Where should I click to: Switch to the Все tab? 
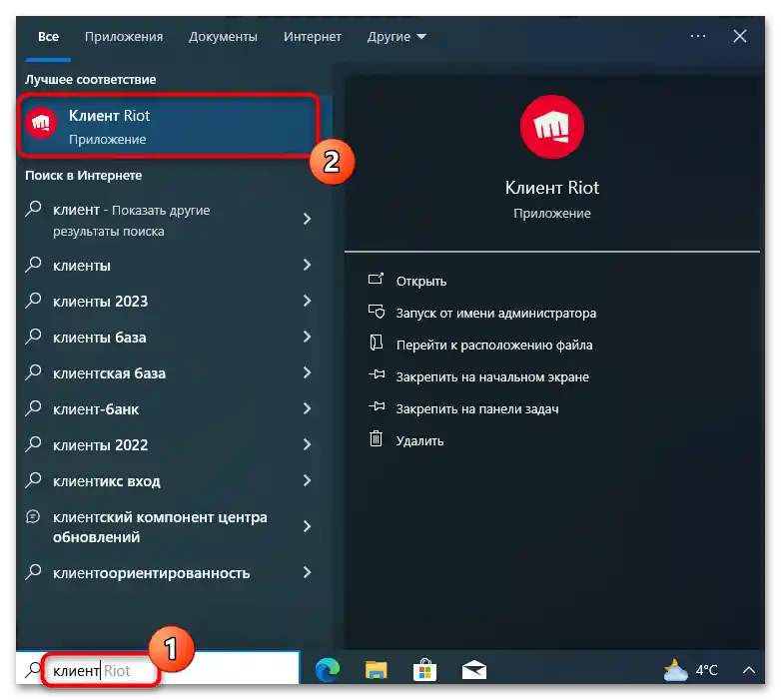[x=48, y=37]
